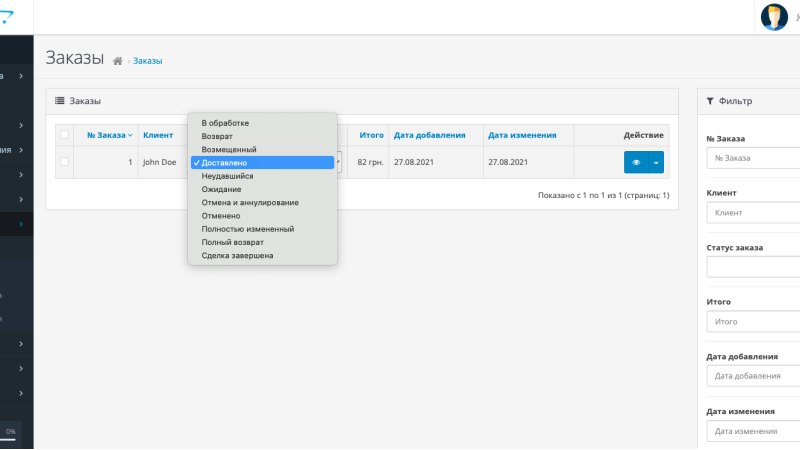Click the 0% progress indicator in sidebar
800x450 pixels.
10,432
